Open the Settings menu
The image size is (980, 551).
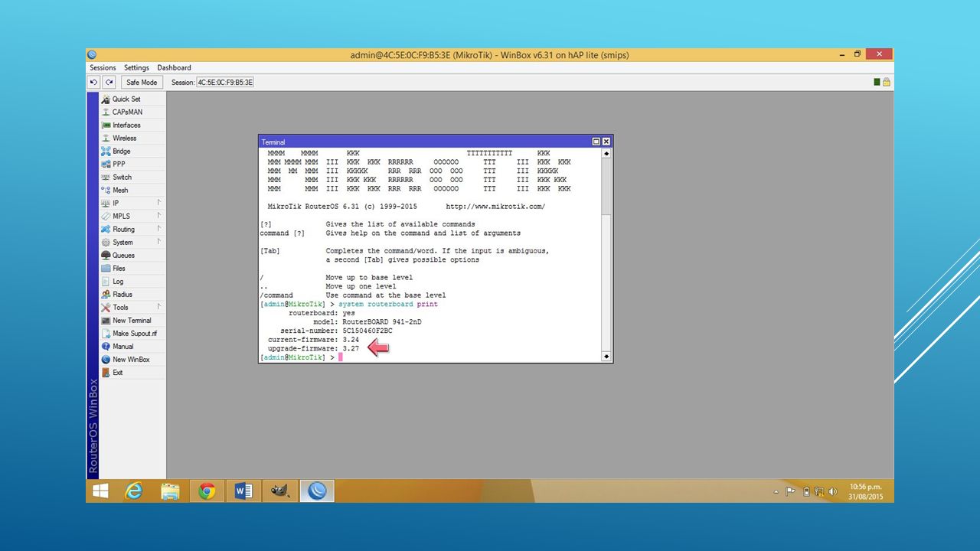click(136, 67)
